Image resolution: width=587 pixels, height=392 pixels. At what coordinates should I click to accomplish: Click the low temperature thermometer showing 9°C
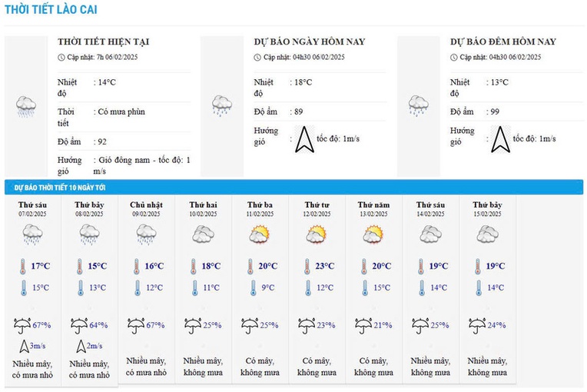pyautogui.click(x=253, y=288)
